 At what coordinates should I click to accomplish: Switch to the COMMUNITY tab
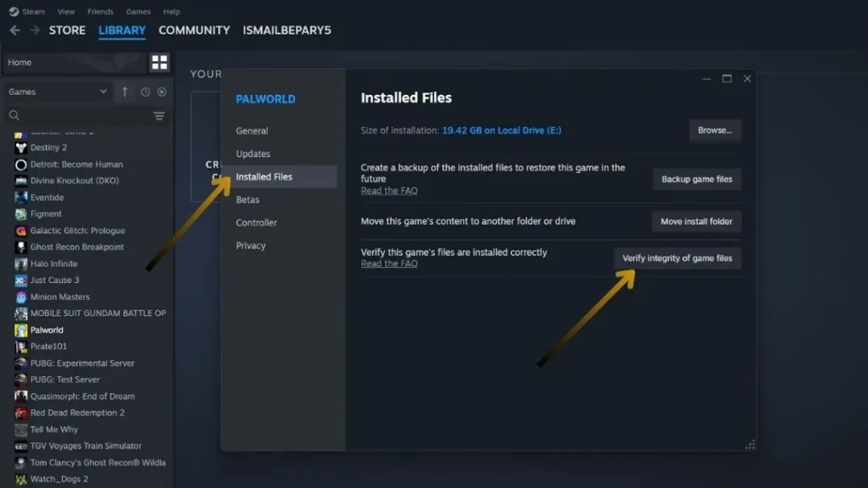click(x=194, y=30)
